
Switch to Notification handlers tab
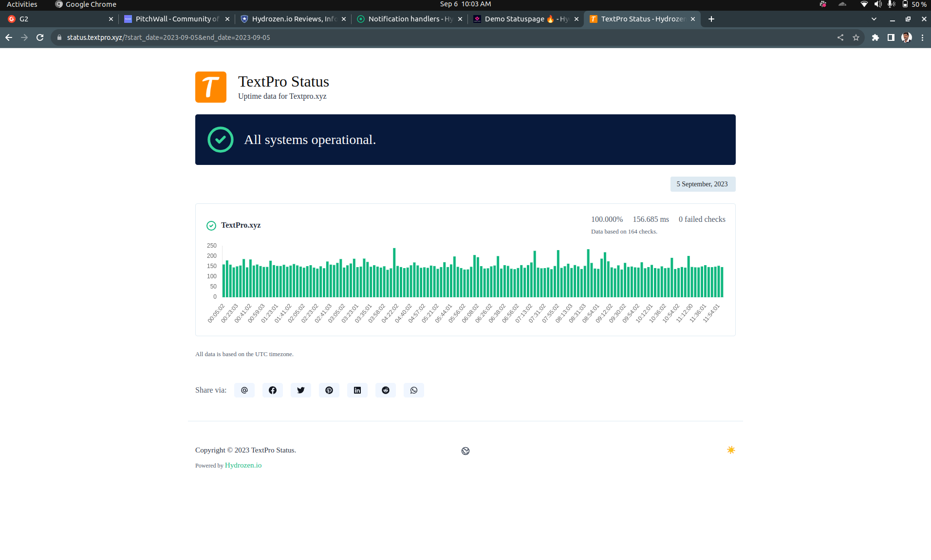tap(409, 19)
